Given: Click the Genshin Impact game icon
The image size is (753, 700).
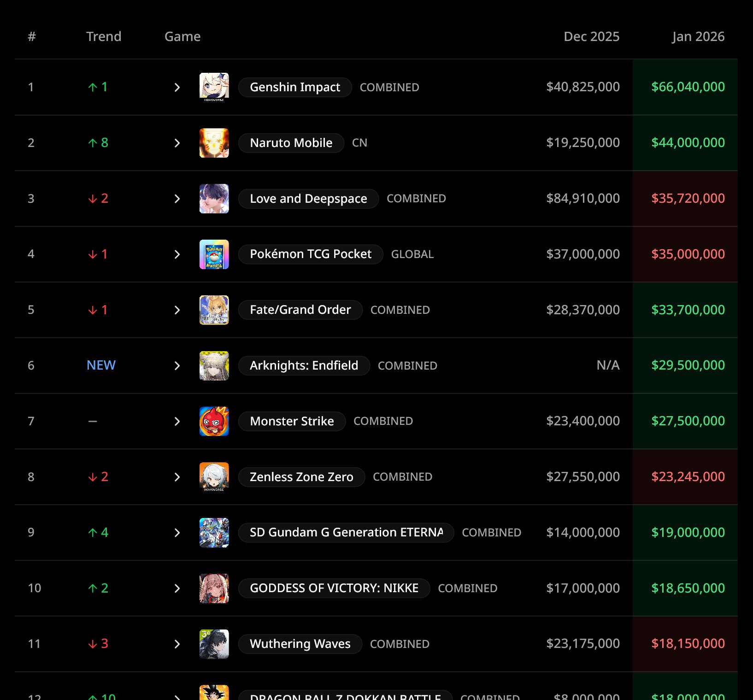Looking at the screenshot, I should 214,87.
